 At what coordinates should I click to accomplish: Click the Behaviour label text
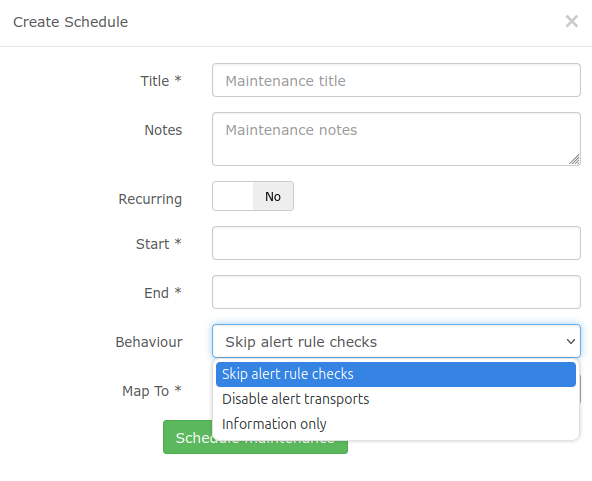[149, 342]
